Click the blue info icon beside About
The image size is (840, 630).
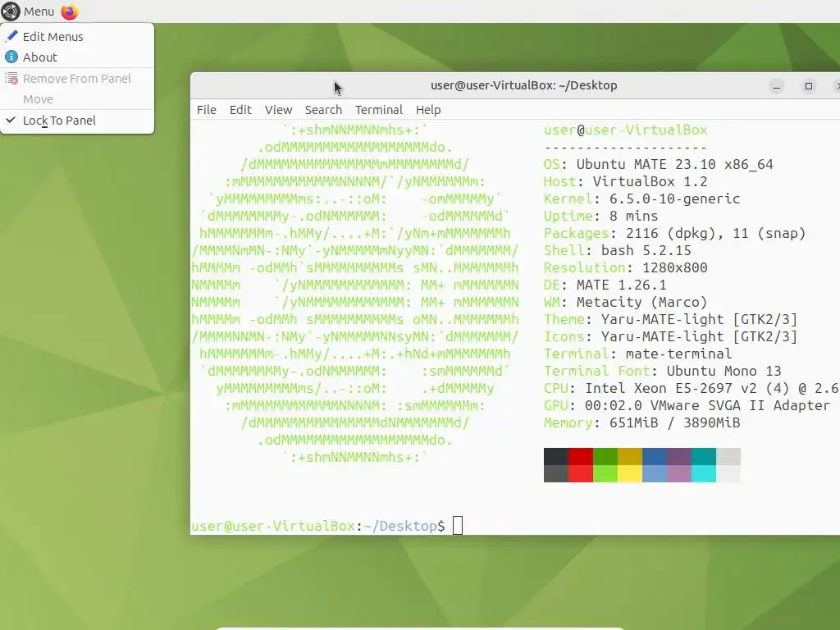tap(11, 57)
